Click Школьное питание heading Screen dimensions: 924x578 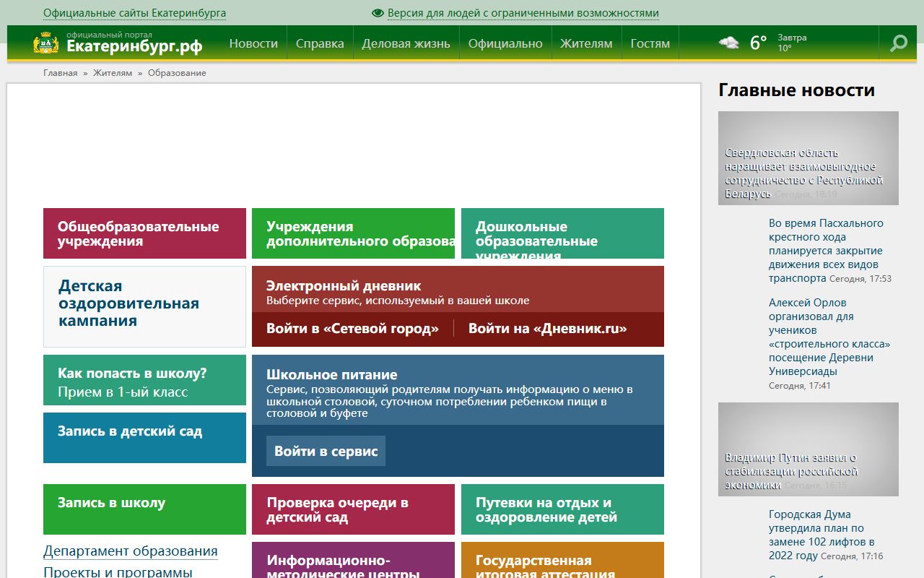coord(332,374)
